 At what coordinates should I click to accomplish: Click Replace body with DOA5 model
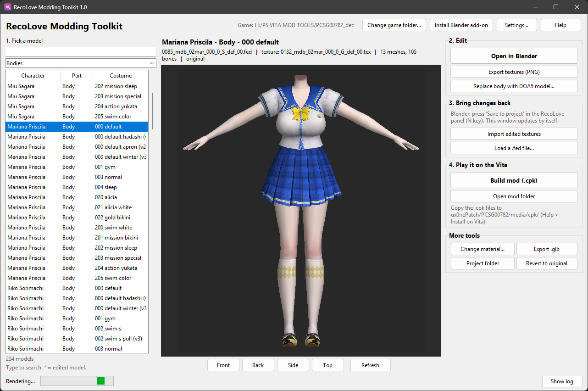[514, 86]
